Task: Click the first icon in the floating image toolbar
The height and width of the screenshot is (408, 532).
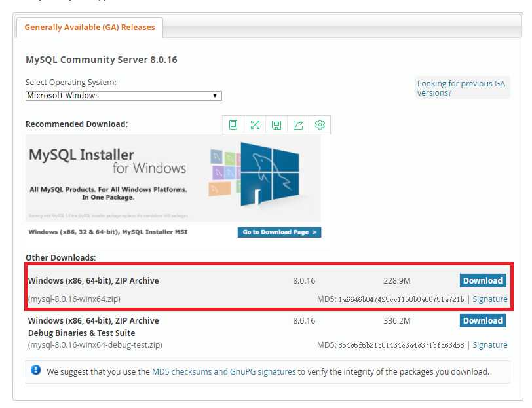Action: pyautogui.click(x=233, y=125)
